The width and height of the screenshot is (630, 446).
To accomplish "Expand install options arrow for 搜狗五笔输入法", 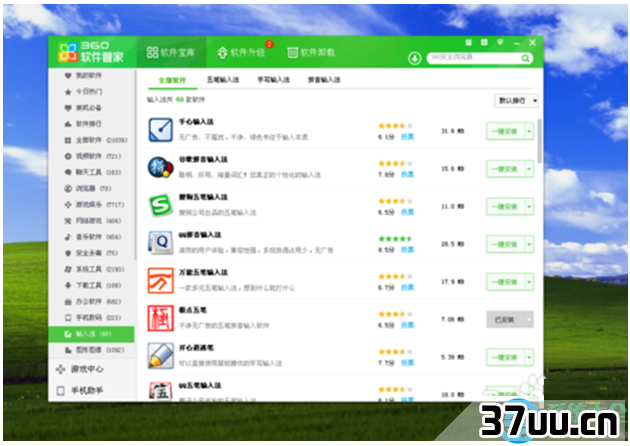I will pyautogui.click(x=530, y=207).
